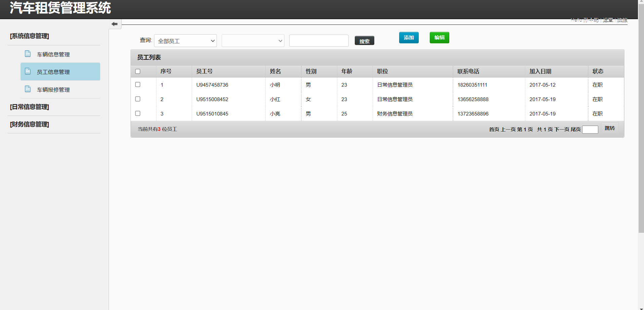This screenshot has width=644, height=310.
Task: Focus the page number jump field
Action: click(590, 130)
